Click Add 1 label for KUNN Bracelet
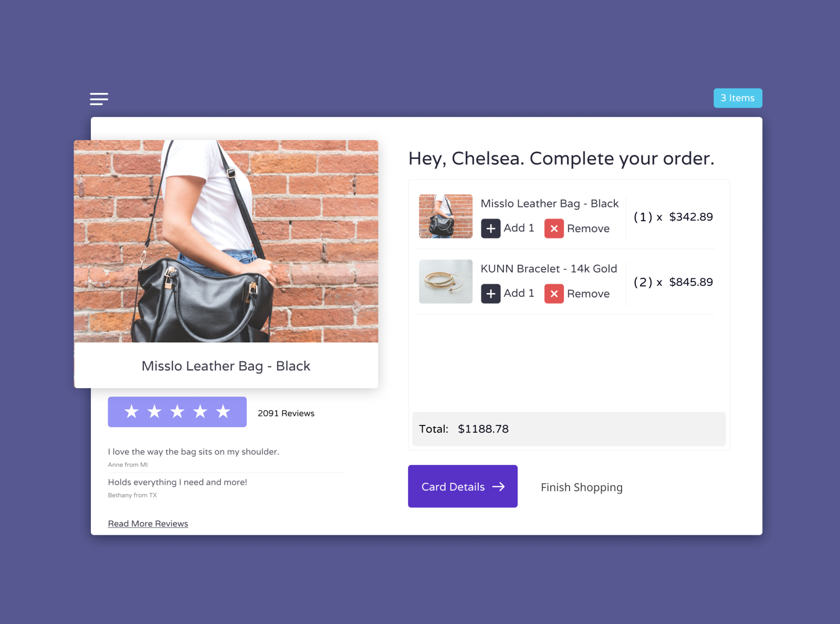The width and height of the screenshot is (840, 624). pyautogui.click(x=519, y=293)
